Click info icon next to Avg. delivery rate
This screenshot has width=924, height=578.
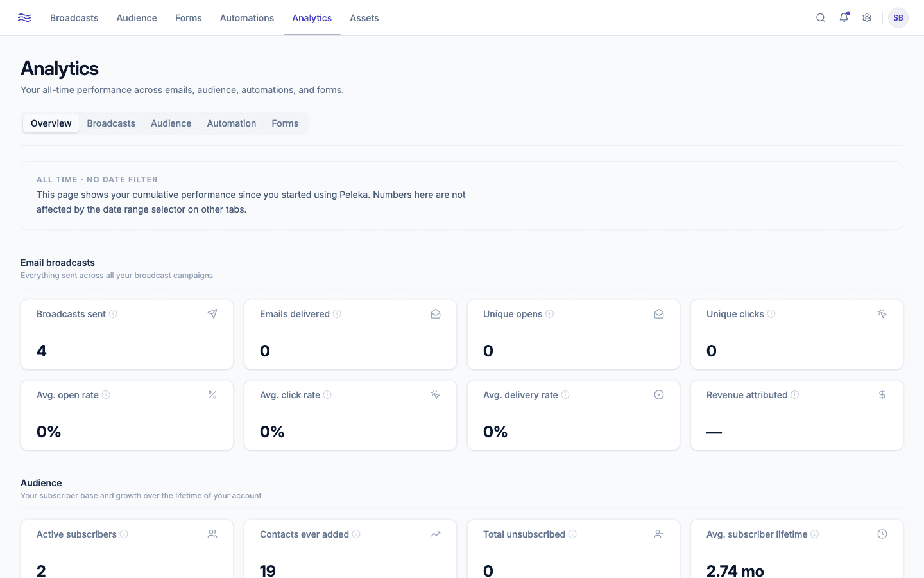pyautogui.click(x=565, y=395)
